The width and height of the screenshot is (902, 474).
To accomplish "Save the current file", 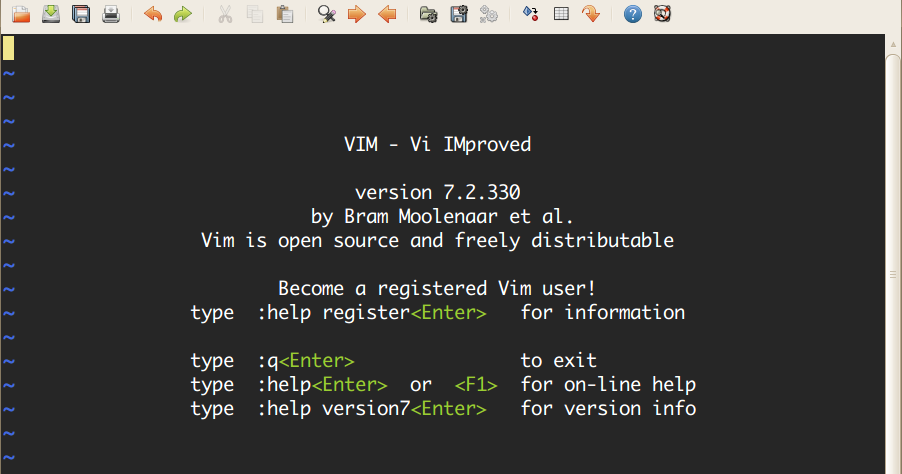I will (x=51, y=14).
